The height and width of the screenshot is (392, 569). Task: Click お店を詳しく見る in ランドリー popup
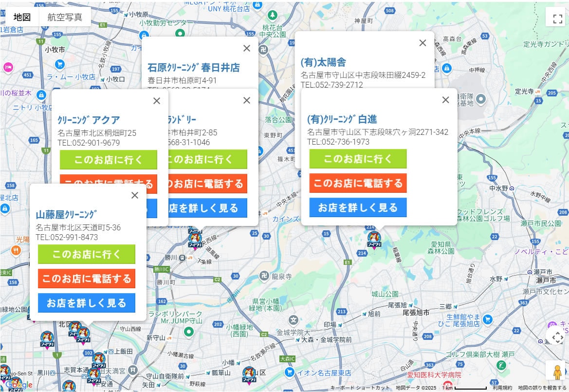click(x=207, y=208)
